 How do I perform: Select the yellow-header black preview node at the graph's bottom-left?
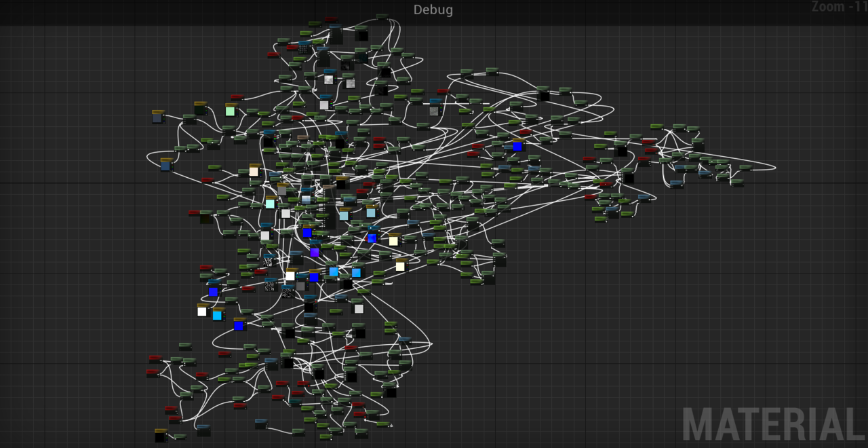coord(161,435)
